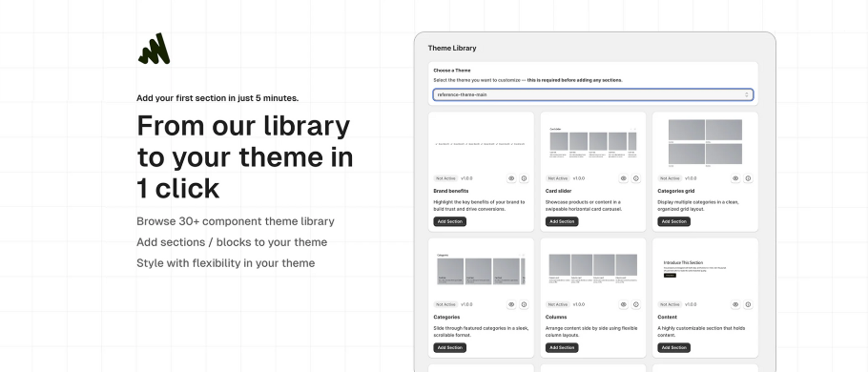Click the Choose a Theme label
This screenshot has height=372, width=868.
452,71
